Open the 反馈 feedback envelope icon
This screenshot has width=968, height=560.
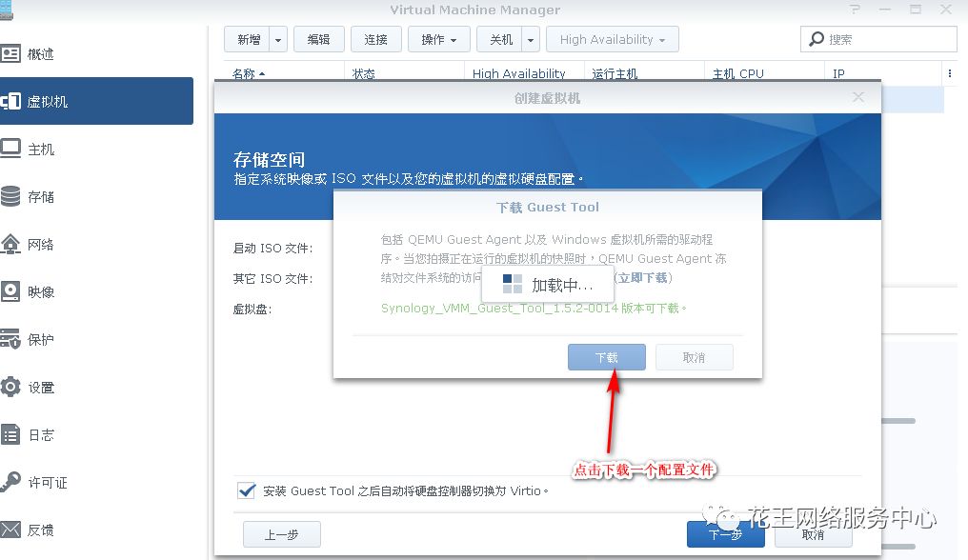pyautogui.click(x=10, y=530)
